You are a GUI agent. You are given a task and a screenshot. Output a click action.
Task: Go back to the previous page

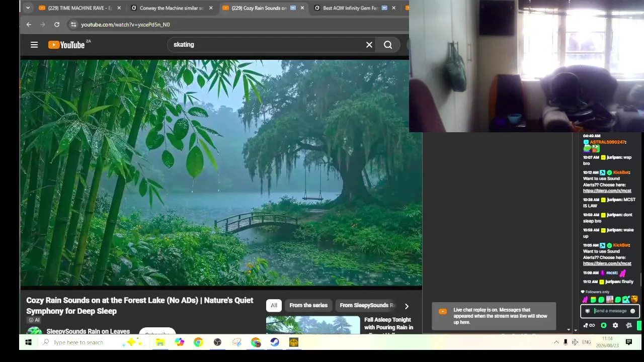point(29,24)
